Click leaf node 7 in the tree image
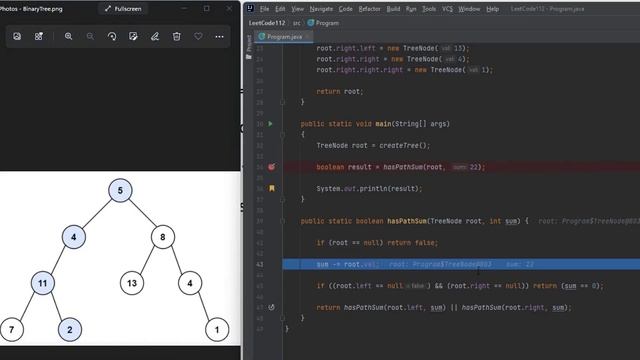 pos(12,330)
